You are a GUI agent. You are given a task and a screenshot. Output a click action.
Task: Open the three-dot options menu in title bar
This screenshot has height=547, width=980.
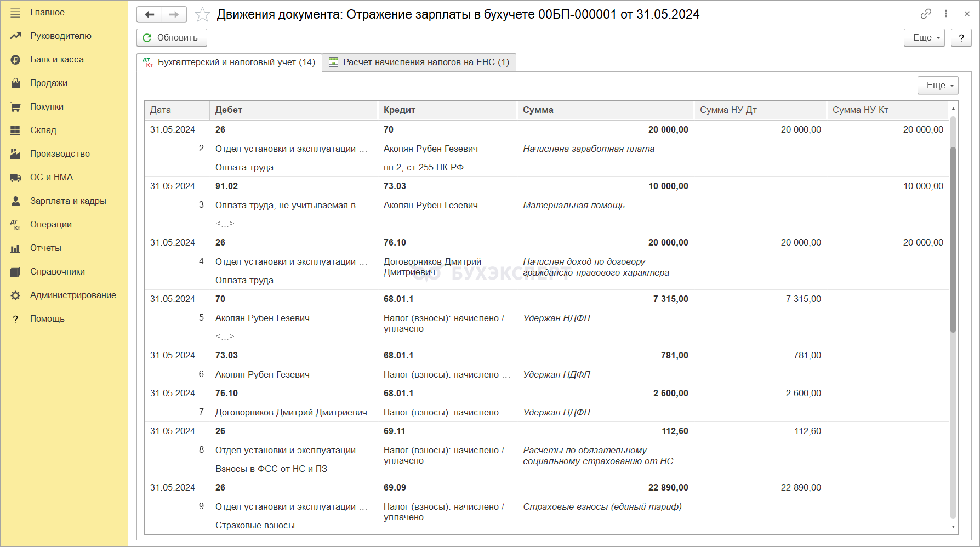(x=946, y=14)
